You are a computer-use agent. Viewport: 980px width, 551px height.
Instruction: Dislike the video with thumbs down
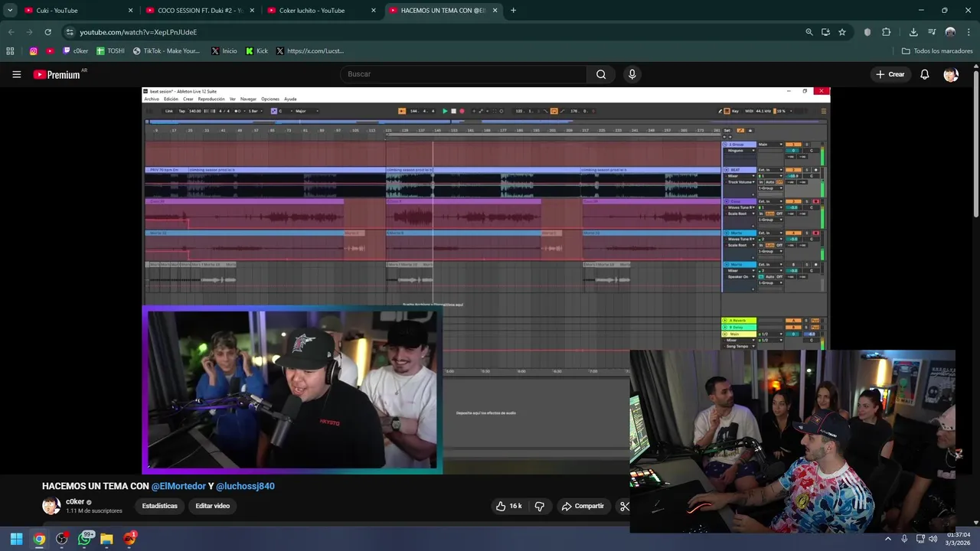pos(540,506)
